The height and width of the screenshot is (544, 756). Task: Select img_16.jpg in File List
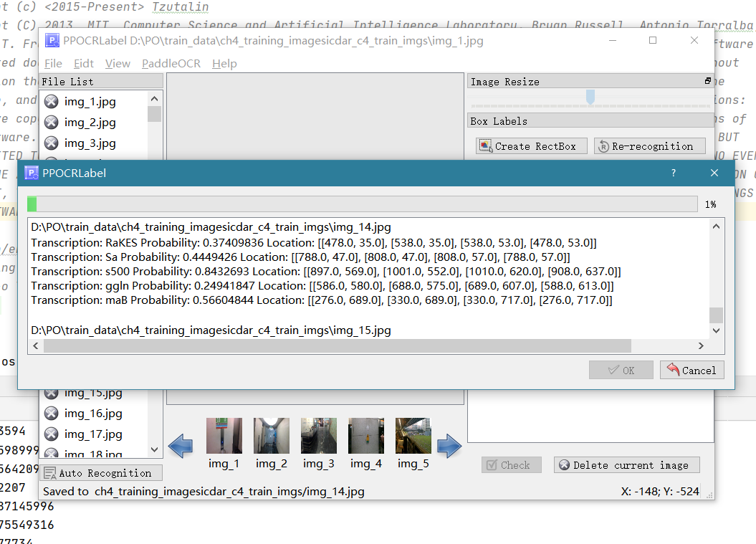pyautogui.click(x=94, y=414)
